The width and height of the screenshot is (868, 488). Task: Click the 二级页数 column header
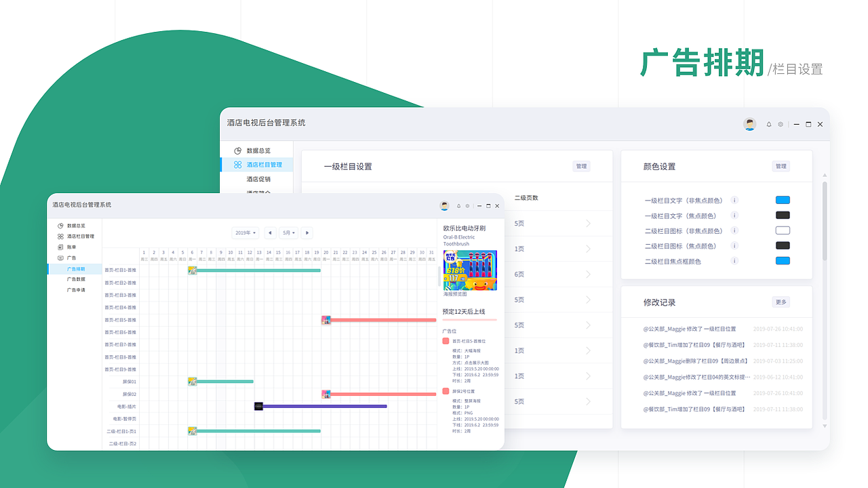click(x=526, y=198)
